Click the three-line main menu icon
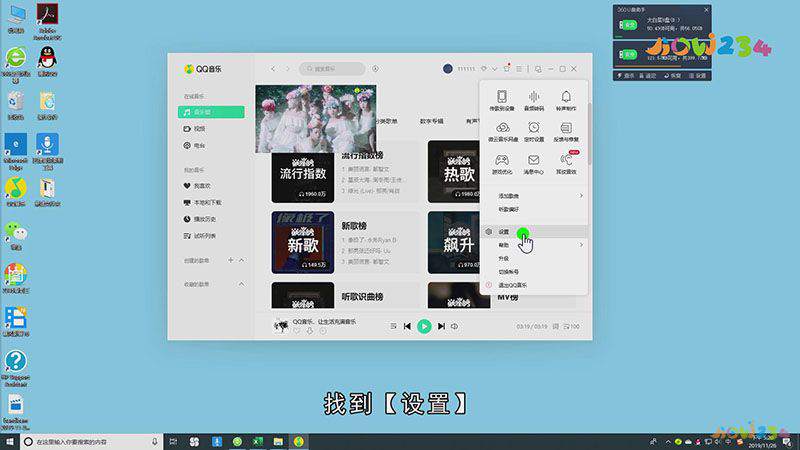The width and height of the screenshot is (800, 450). pos(519,68)
